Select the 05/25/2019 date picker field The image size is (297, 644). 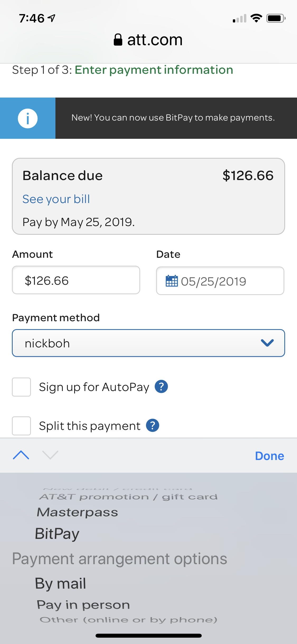click(220, 281)
